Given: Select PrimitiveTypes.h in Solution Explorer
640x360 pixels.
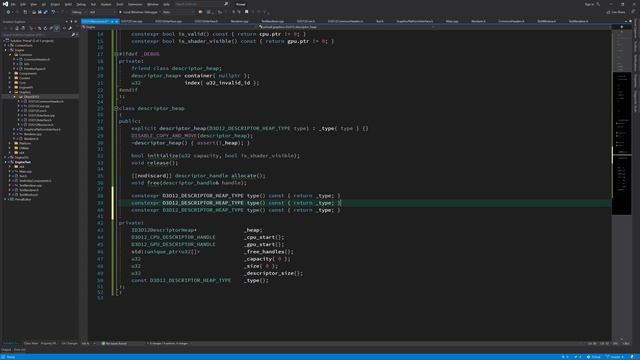Looking at the screenshot, I should [x=34, y=69].
